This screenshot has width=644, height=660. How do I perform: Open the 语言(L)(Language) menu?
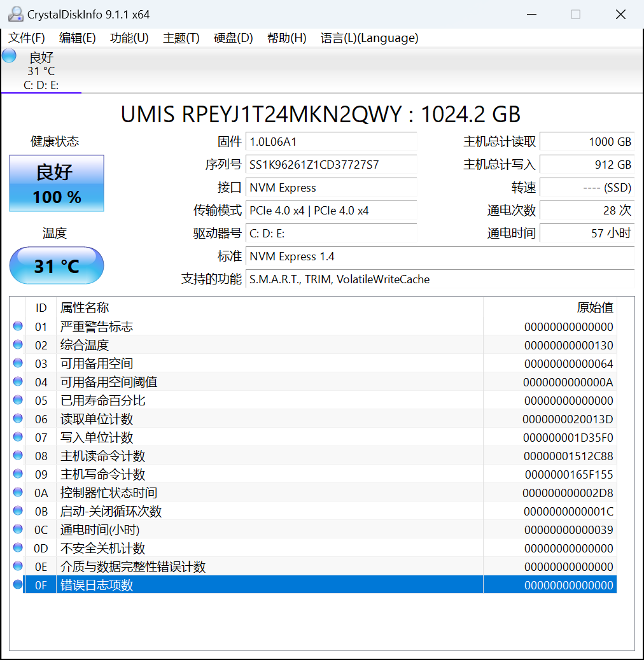370,38
